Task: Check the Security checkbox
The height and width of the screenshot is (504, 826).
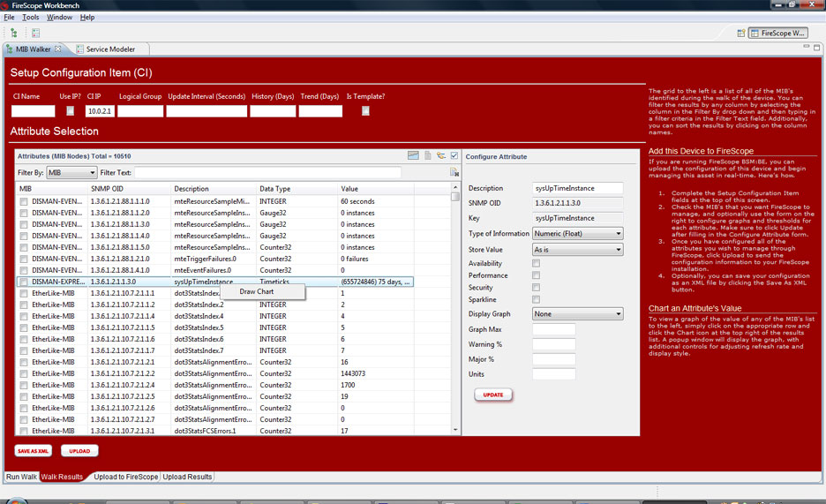Action: tap(536, 288)
